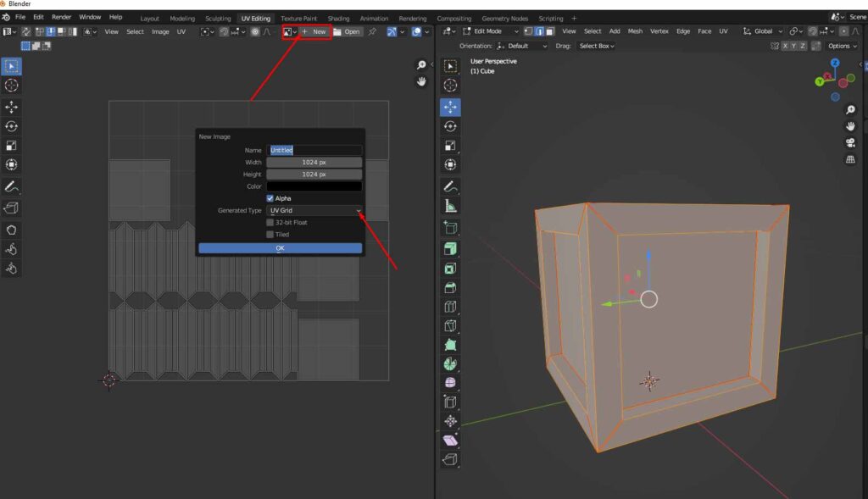The image size is (868, 499).
Task: Click OK in New Image dialog
Action: (280, 248)
